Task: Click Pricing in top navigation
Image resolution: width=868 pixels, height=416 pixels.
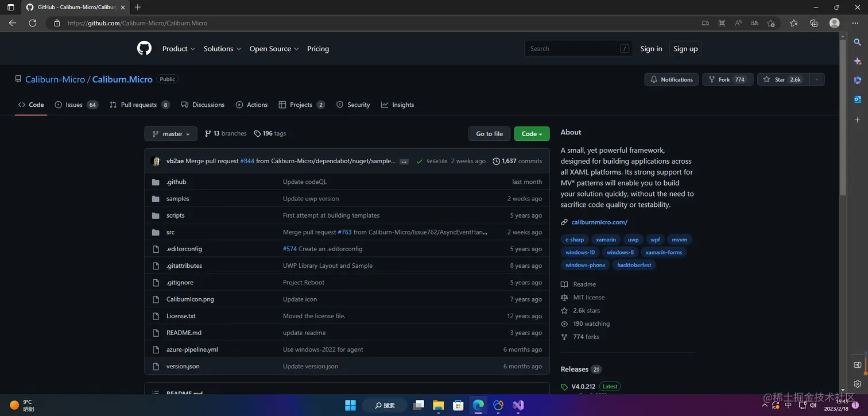Action: [318, 49]
